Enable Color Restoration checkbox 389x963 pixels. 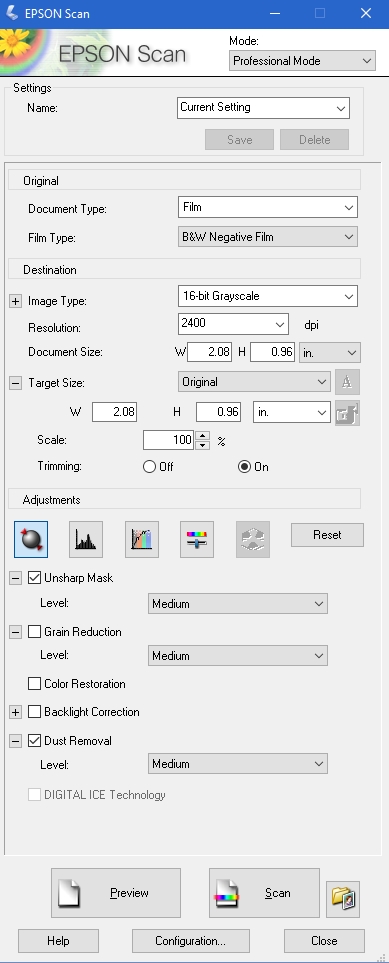click(34, 684)
